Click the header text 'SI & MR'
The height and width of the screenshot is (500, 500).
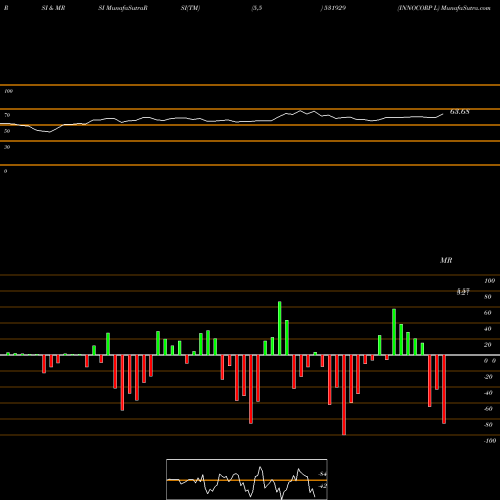pyautogui.click(x=53, y=8)
